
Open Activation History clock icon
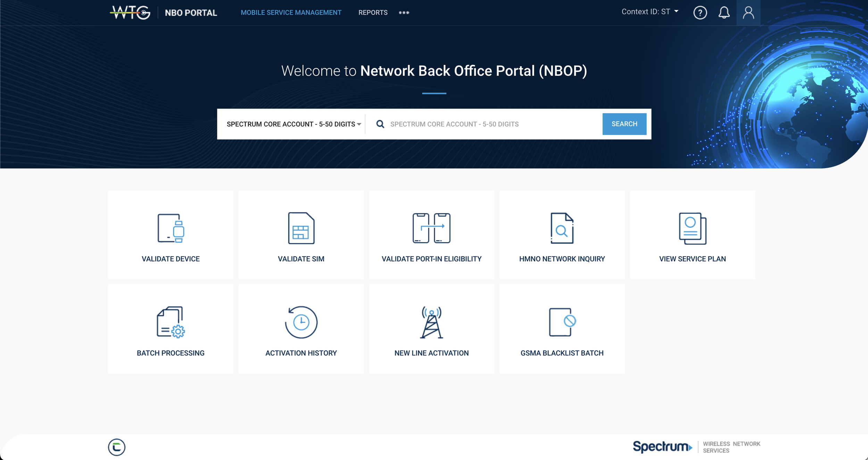coord(301,322)
